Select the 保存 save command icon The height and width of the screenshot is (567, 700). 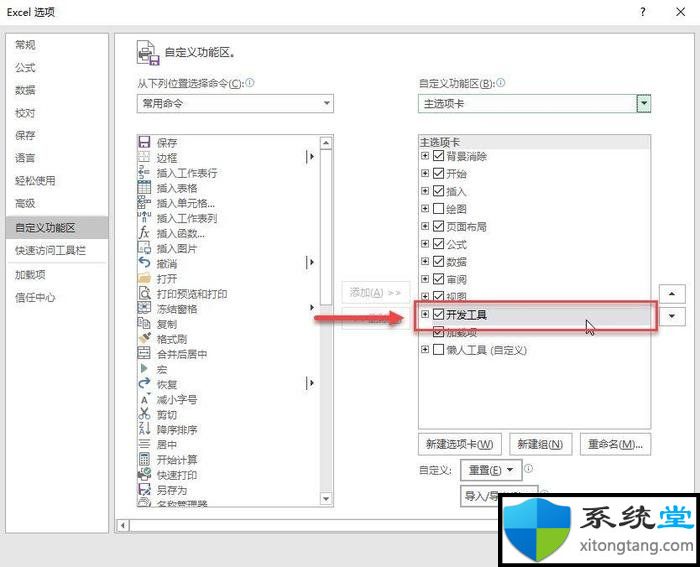point(144,142)
